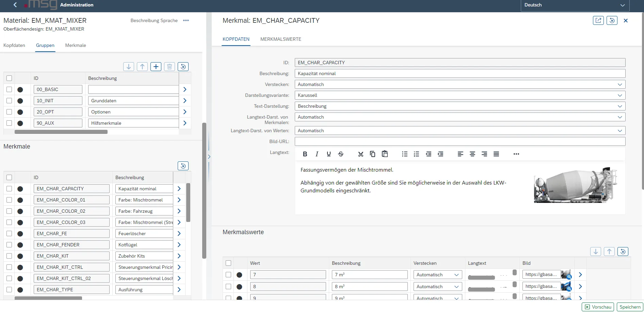Tick the checkbox for 10_INIT group

[9, 101]
